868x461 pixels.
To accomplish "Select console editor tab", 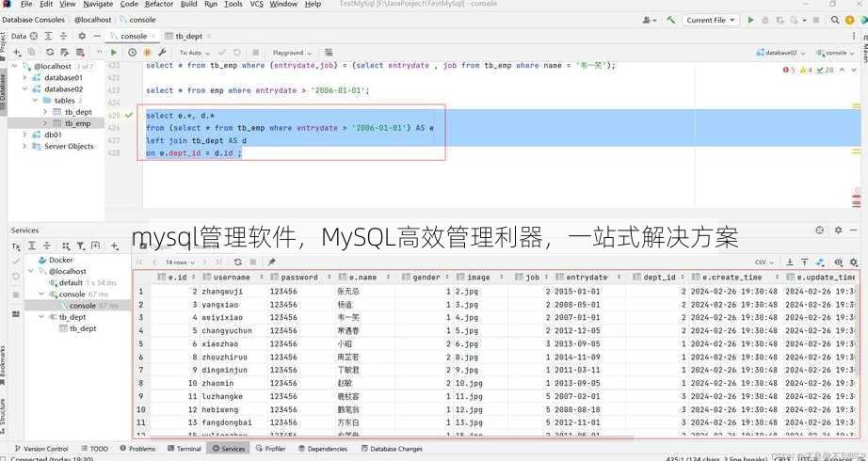I will coord(133,36).
